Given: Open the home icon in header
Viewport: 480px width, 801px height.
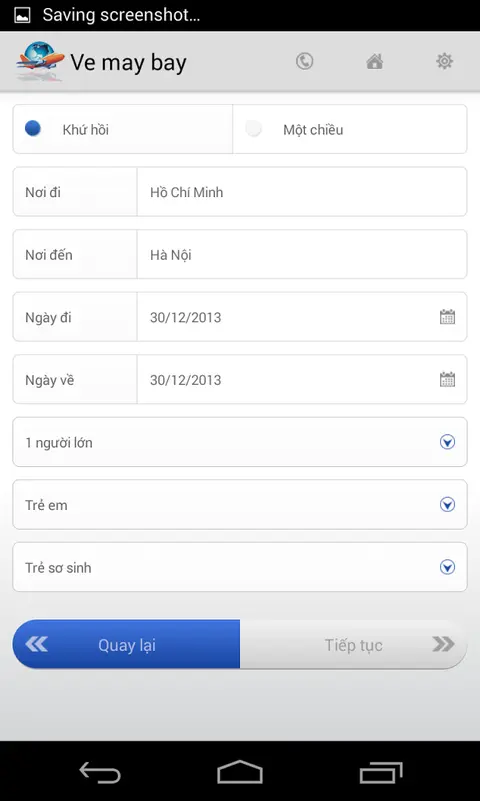Looking at the screenshot, I should click(374, 61).
